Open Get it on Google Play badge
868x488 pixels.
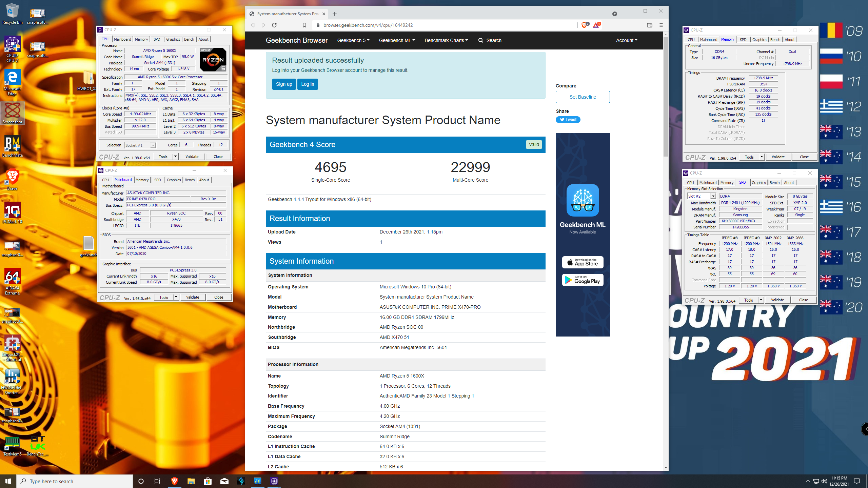(583, 280)
